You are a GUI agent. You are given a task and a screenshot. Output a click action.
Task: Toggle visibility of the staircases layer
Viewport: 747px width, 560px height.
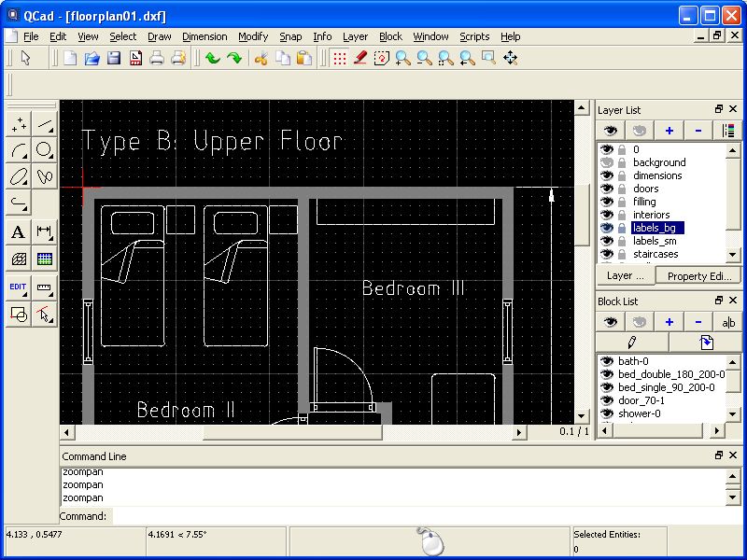point(608,254)
